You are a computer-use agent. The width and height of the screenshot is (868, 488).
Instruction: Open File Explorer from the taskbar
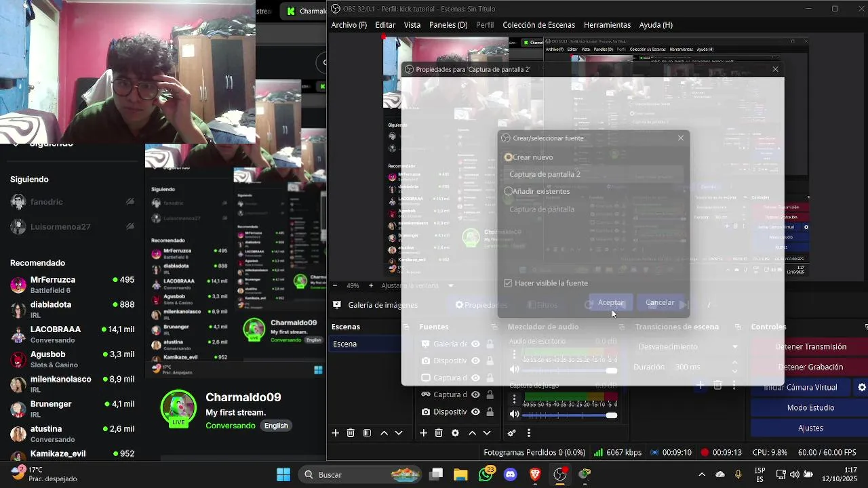[x=460, y=474]
